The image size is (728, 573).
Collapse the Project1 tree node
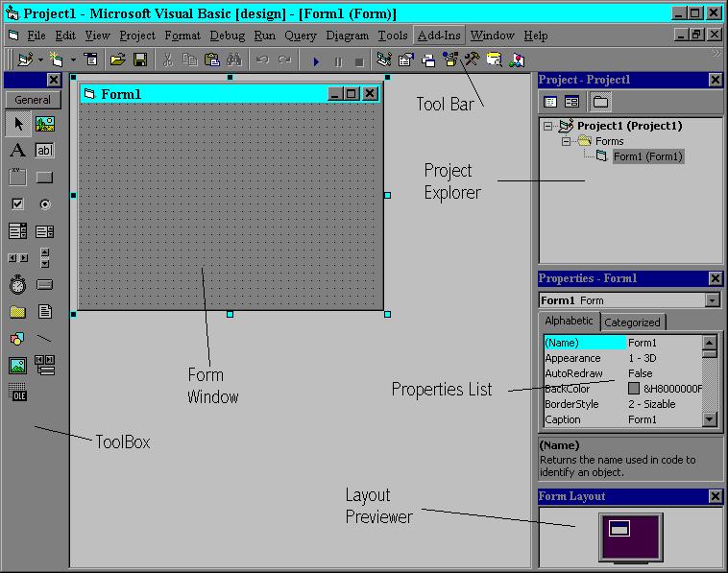pos(548,126)
